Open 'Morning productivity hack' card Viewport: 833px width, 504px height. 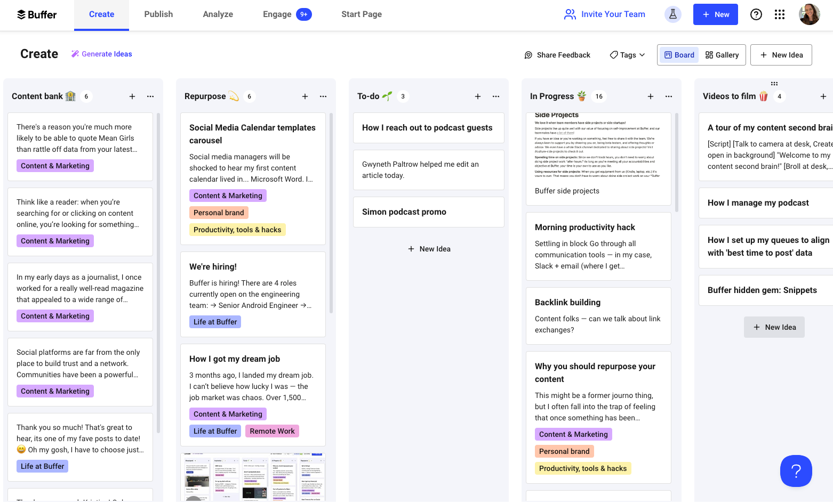pos(598,246)
